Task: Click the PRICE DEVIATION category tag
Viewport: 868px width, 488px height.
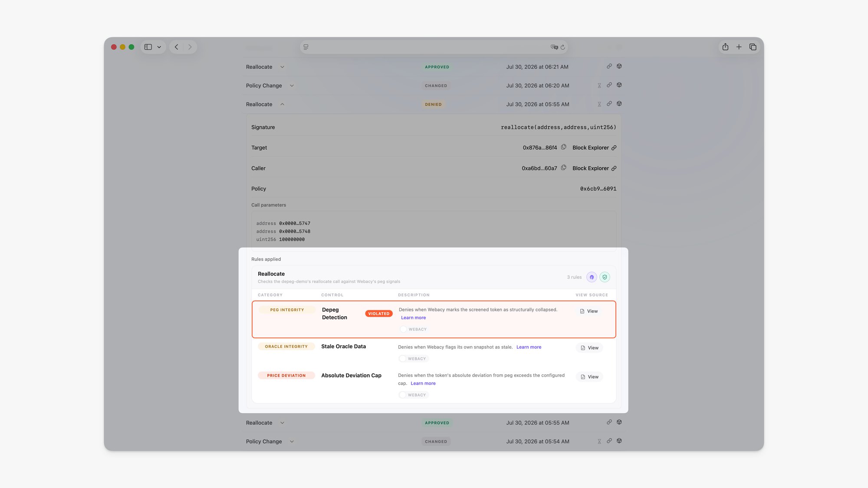Action: [x=286, y=376]
